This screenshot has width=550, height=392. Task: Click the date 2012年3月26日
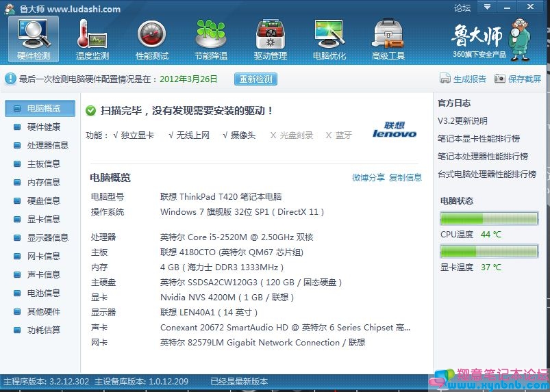tap(189, 79)
